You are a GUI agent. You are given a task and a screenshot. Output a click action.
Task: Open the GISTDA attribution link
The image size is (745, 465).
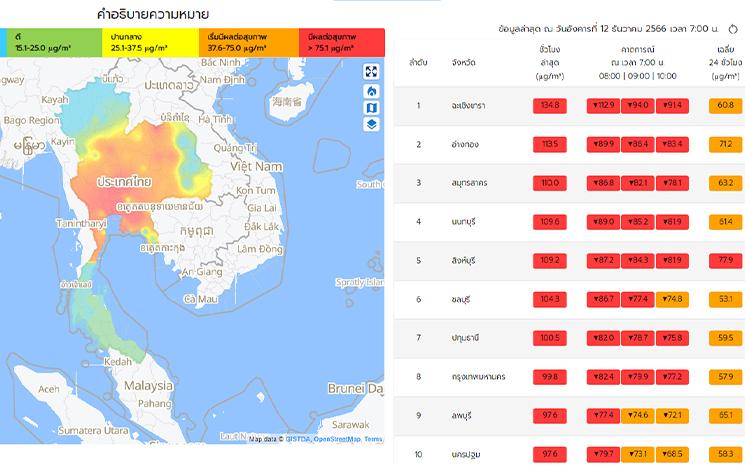click(298, 439)
